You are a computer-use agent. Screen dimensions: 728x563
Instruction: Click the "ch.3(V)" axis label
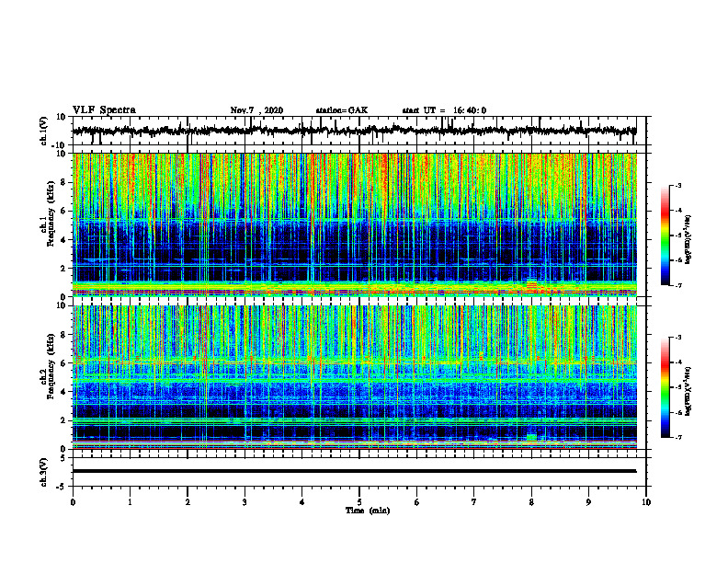click(x=43, y=473)
